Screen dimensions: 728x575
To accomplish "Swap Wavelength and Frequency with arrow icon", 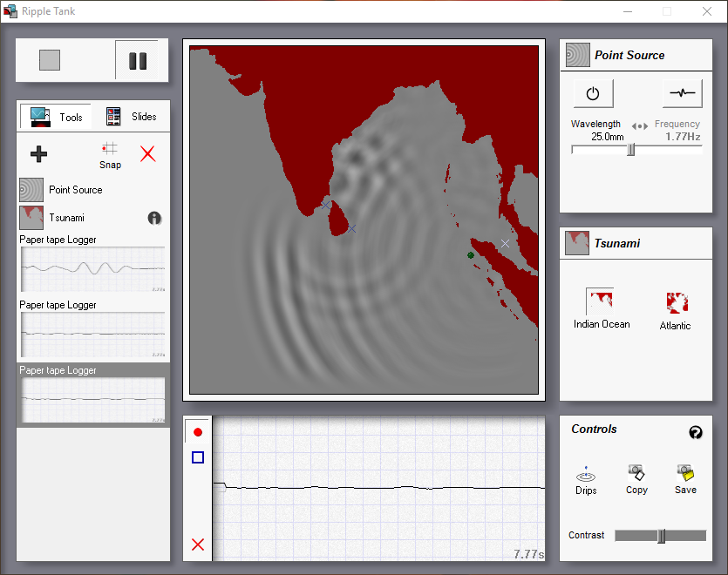I will click(639, 125).
